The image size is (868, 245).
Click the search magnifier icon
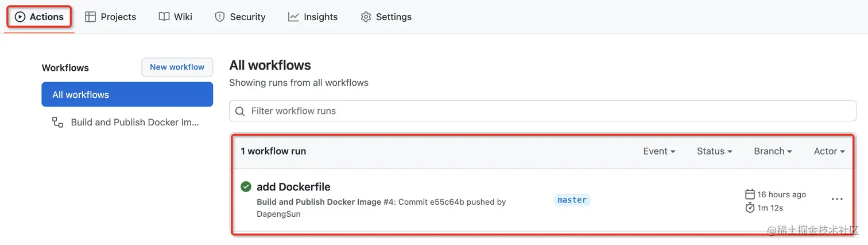tap(241, 111)
